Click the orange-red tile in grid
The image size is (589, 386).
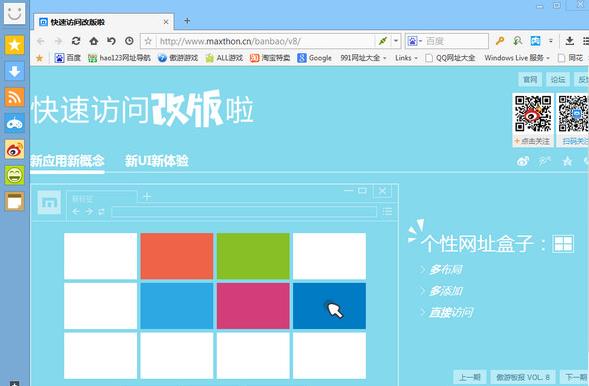point(177,256)
